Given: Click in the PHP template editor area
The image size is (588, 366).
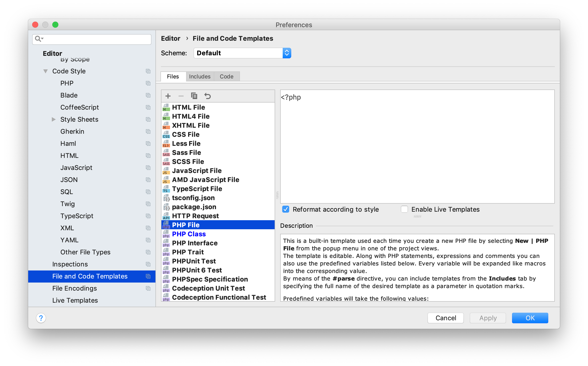Looking at the screenshot, I should pyautogui.click(x=417, y=147).
